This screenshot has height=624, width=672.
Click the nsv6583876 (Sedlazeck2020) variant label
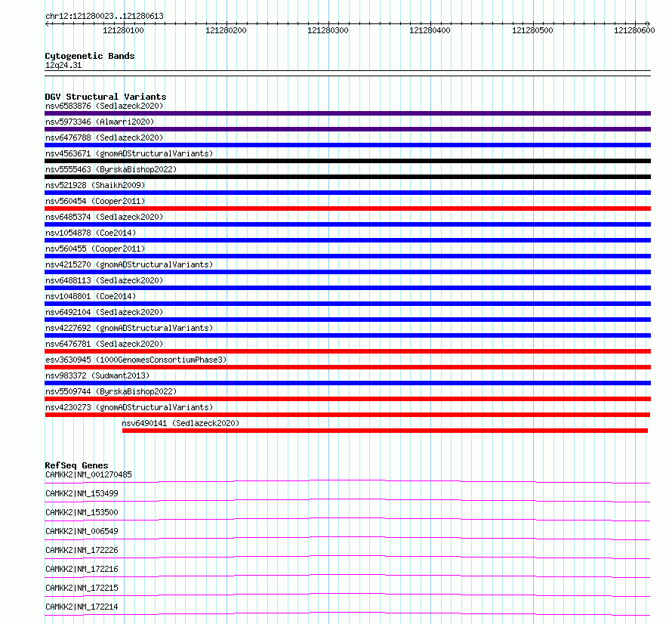pyautogui.click(x=104, y=106)
